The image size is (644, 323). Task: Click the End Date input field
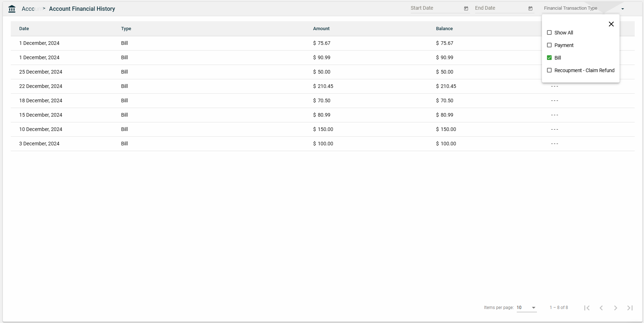tap(500, 8)
